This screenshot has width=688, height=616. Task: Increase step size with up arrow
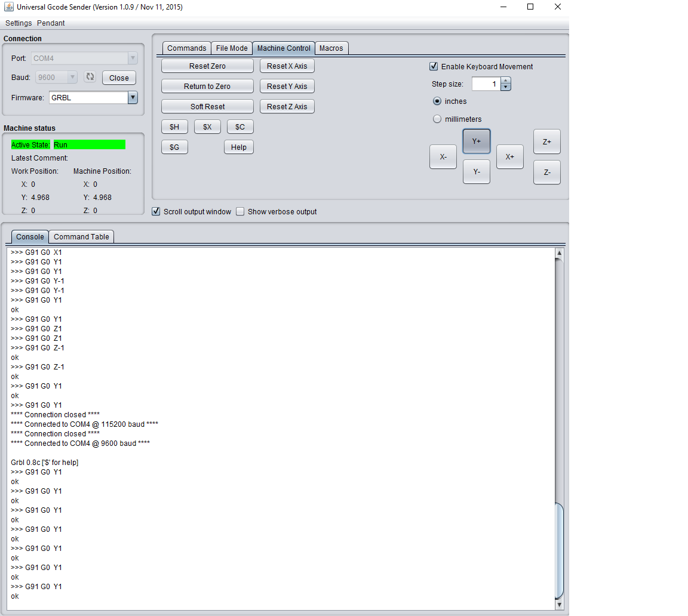tap(506, 81)
